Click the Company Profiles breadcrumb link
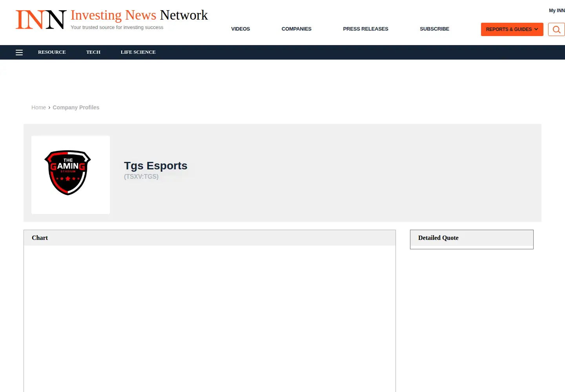565x392 pixels. [76, 107]
